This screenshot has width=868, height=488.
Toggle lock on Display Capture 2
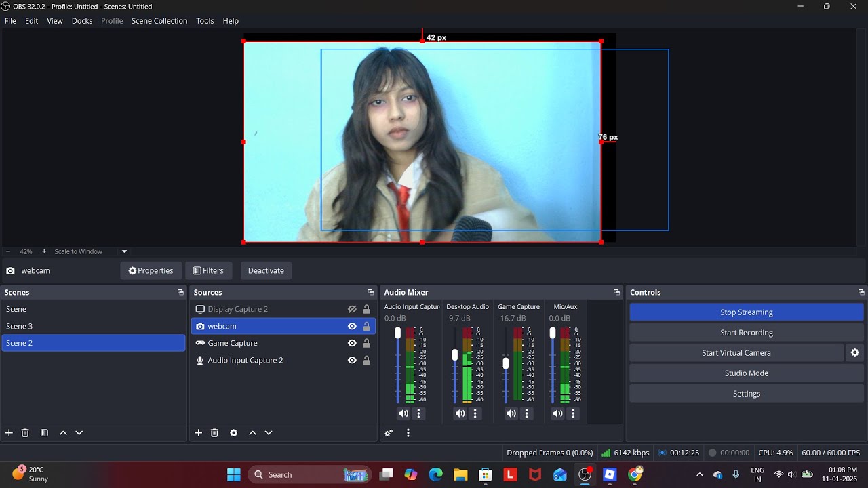pyautogui.click(x=366, y=309)
